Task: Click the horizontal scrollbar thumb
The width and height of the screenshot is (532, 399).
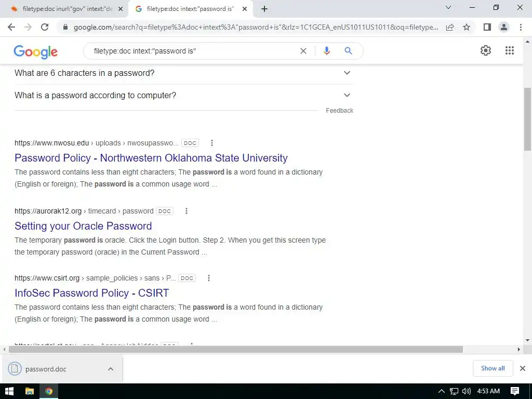Action: [236, 349]
